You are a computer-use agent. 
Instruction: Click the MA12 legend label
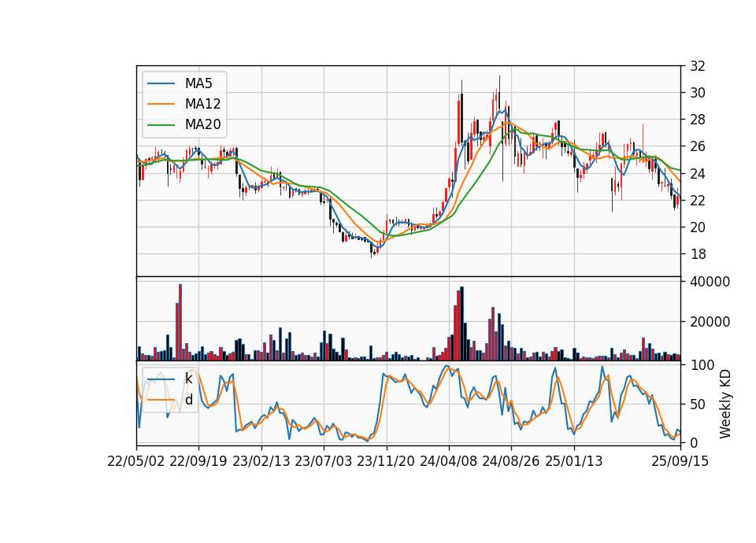click(202, 104)
